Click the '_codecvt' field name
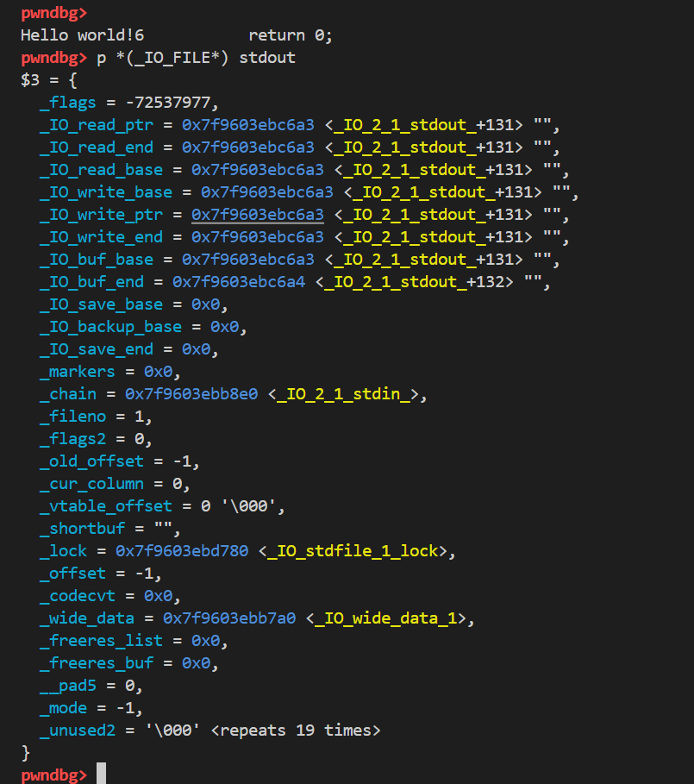 pyautogui.click(x=78, y=595)
